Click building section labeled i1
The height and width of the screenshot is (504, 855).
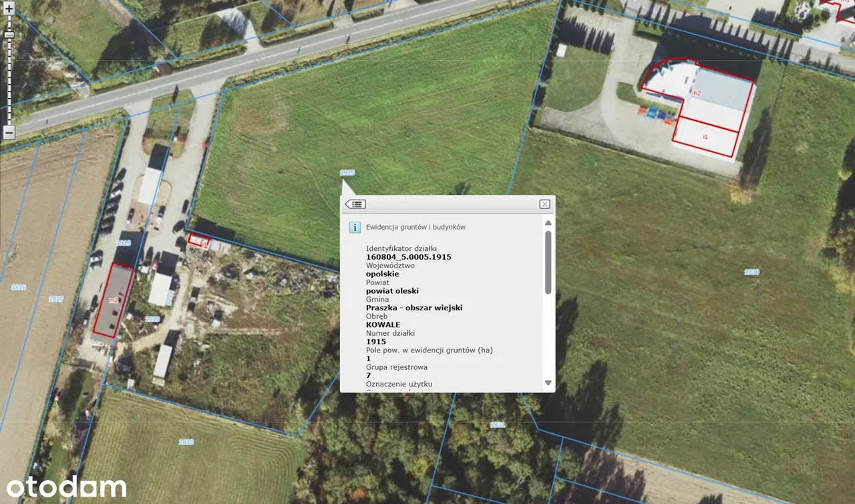(705, 136)
